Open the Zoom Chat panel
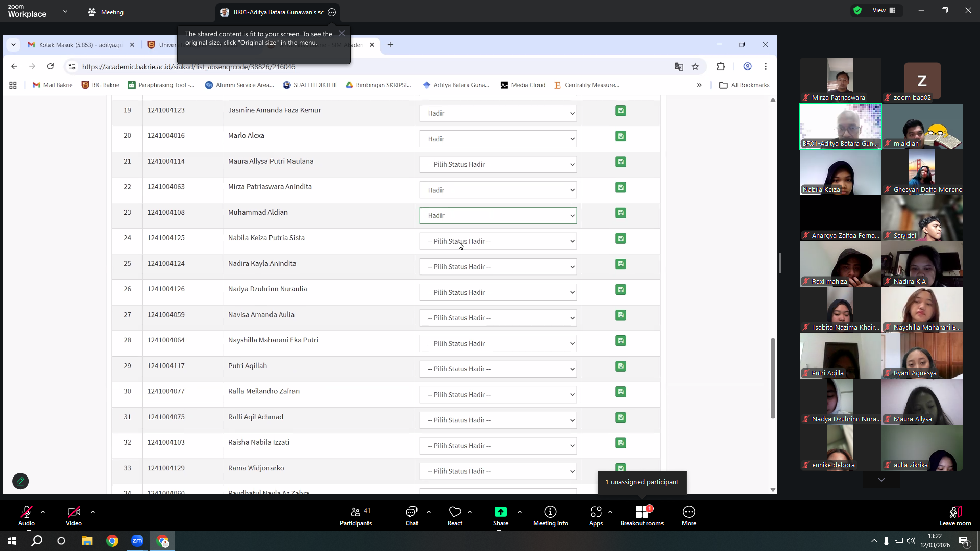Screen dimensions: 980x551 pyautogui.click(x=411, y=516)
